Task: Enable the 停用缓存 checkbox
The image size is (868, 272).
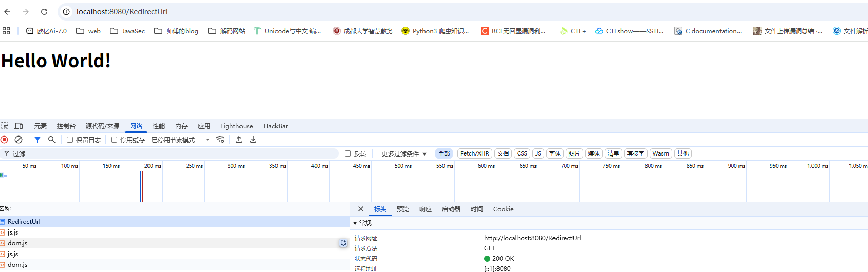Action: 114,140
